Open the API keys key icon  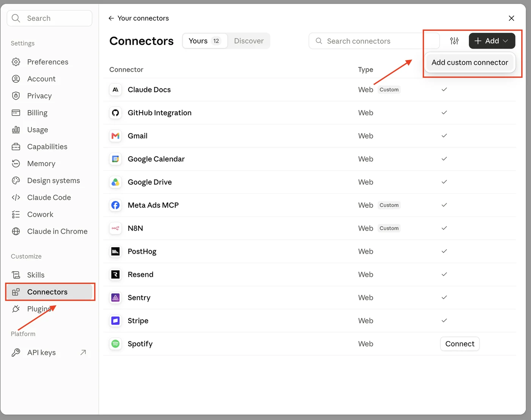tap(16, 352)
